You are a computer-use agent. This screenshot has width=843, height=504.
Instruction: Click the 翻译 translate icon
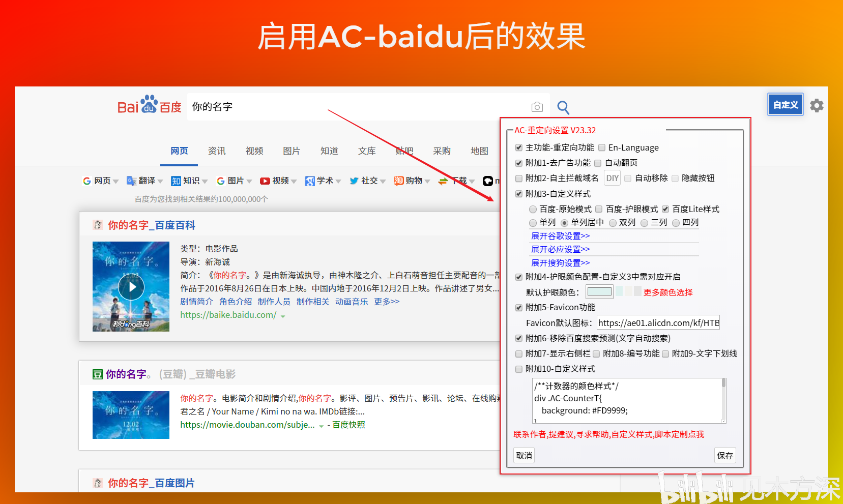point(131,181)
